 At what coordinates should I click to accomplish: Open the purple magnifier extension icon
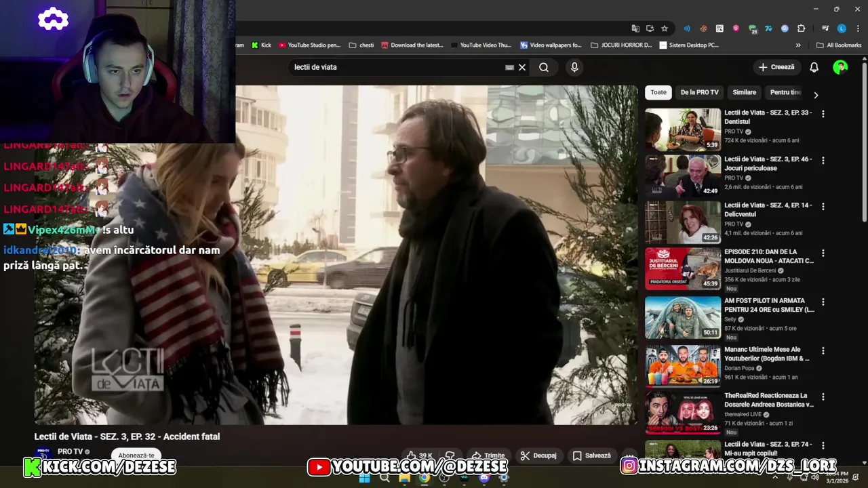(785, 28)
